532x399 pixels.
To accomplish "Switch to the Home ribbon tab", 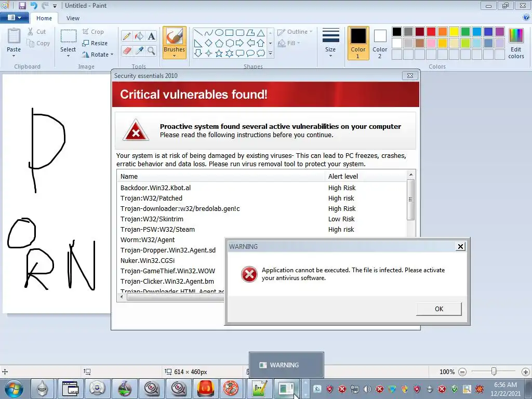I will [44, 18].
